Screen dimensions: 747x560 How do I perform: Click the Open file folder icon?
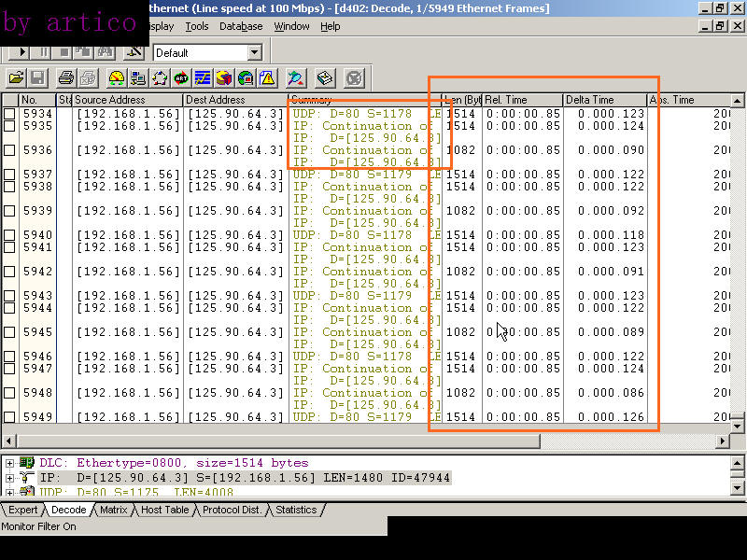click(x=16, y=78)
